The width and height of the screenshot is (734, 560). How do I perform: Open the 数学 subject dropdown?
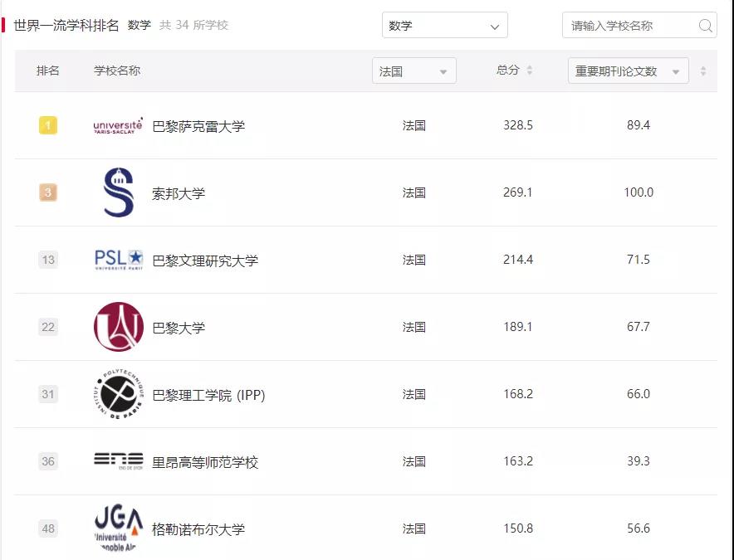click(x=445, y=25)
